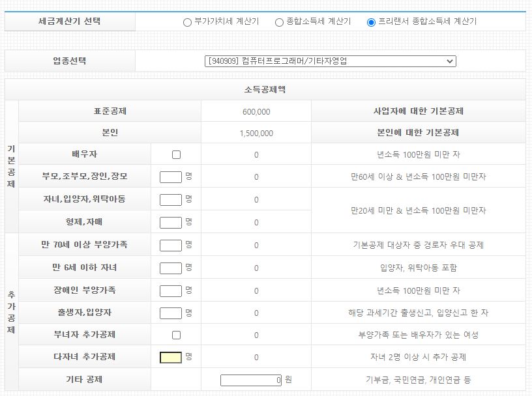Click the 형제, 자매 number input
This screenshot has height=396, width=532.
click(x=170, y=222)
